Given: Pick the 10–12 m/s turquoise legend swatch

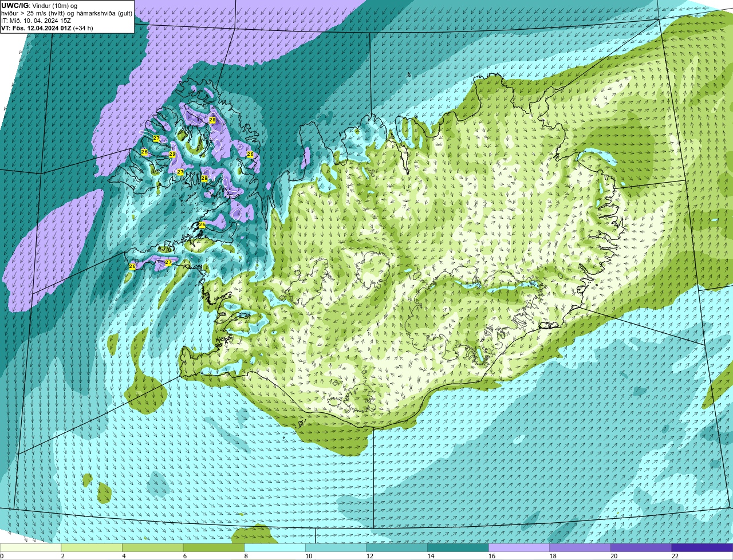Looking at the screenshot, I should [336, 548].
